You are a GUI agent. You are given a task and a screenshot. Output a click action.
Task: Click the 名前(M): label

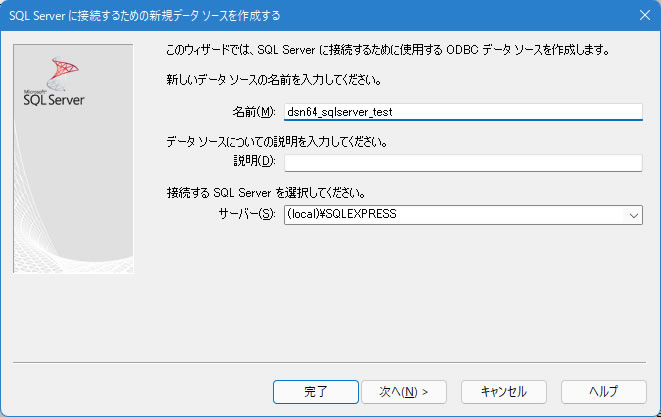252,112
